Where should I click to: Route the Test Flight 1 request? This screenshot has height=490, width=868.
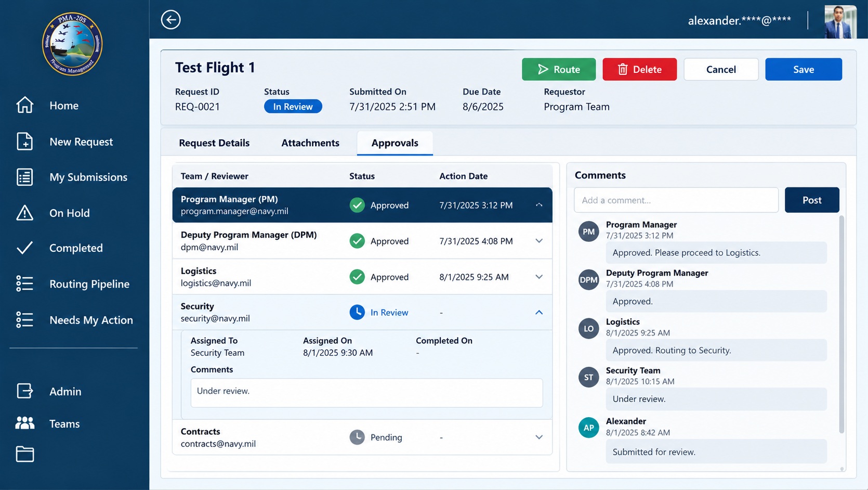point(559,69)
